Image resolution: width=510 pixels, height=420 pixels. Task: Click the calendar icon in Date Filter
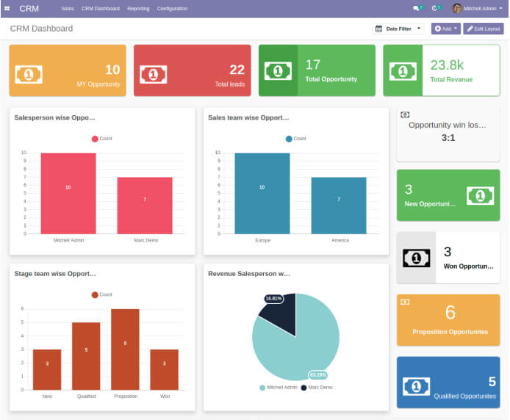pos(379,29)
